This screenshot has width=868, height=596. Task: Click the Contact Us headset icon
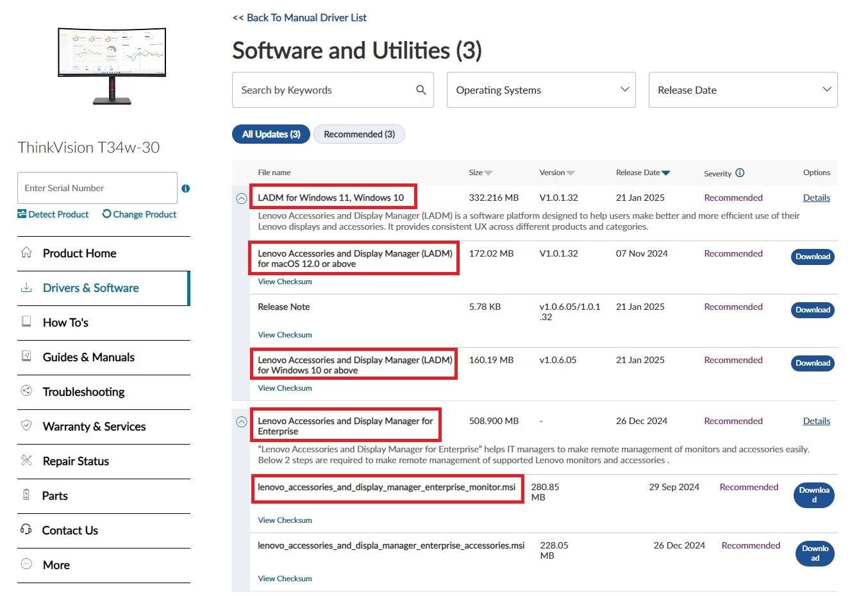26,529
